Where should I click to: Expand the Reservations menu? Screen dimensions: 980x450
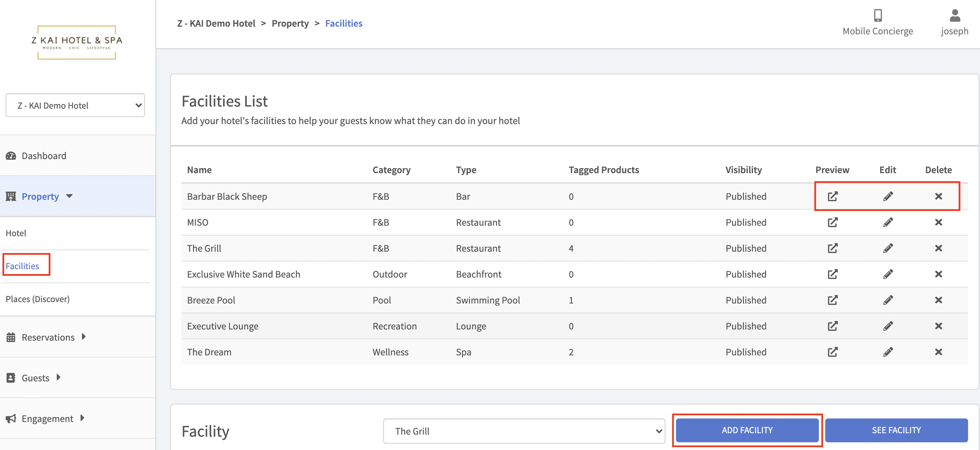pyautogui.click(x=48, y=337)
